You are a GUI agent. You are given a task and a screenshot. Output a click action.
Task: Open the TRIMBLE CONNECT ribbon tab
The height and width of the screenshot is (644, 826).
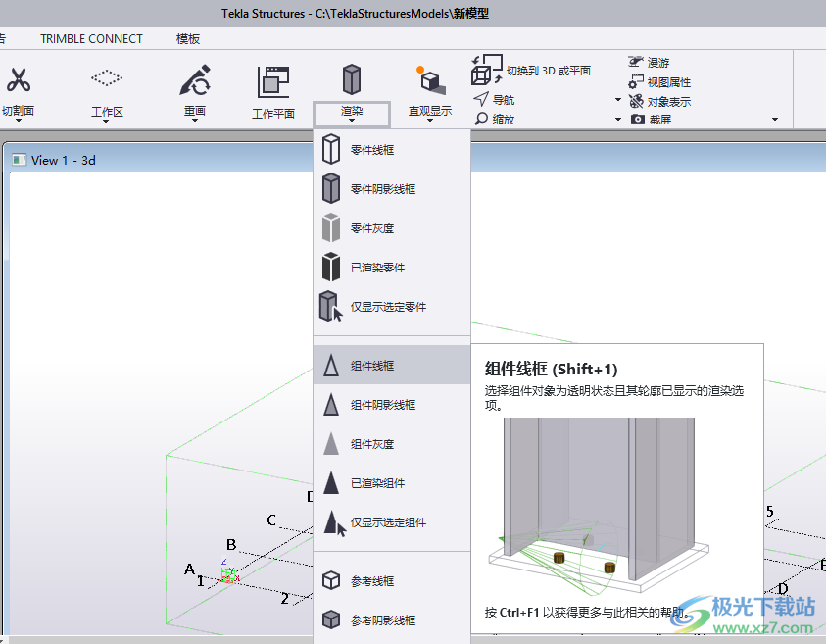point(91,39)
